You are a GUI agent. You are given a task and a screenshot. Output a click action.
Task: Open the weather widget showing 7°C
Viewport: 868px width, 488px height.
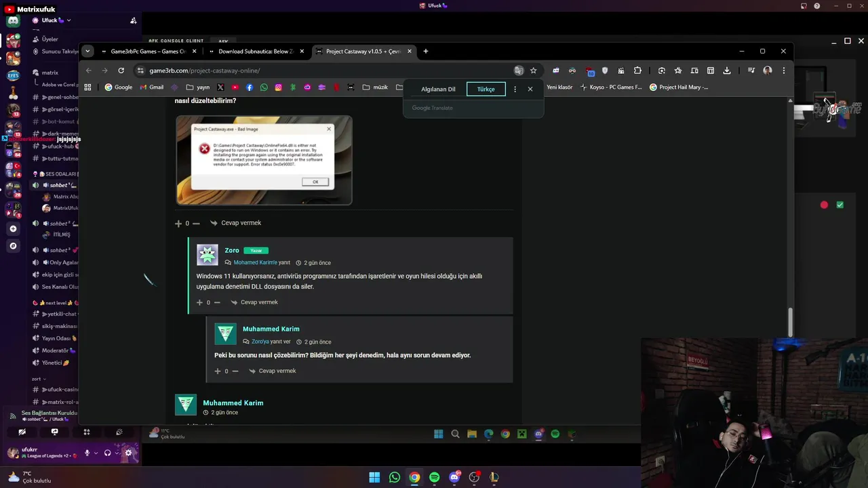point(28,477)
